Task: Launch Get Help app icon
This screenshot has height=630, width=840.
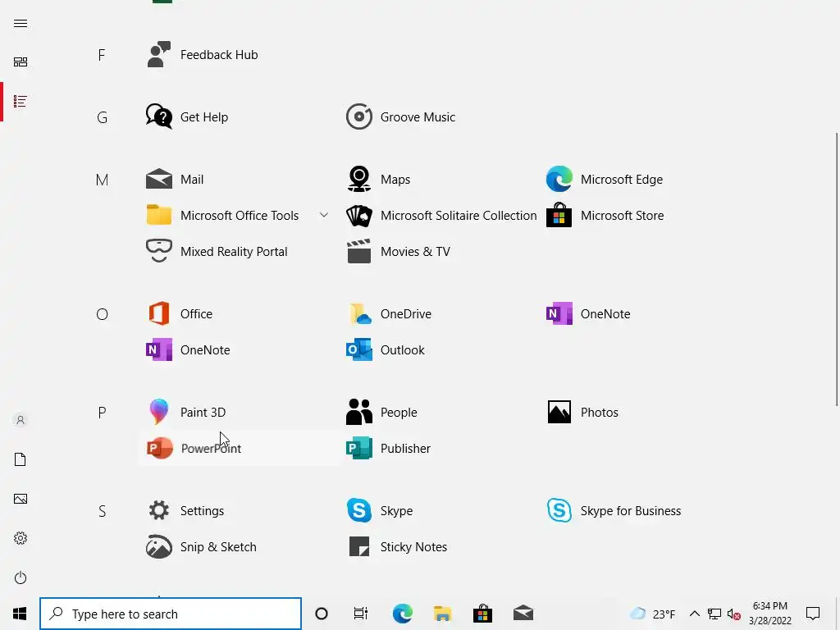Action: [x=158, y=116]
